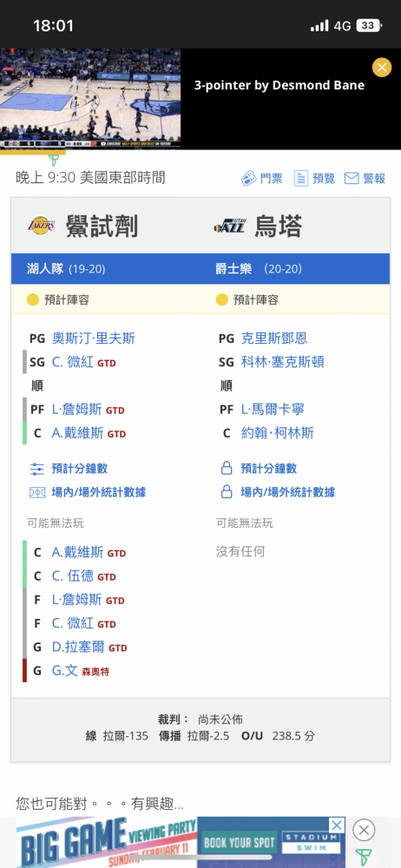Tap G.文 in the injury list

[65, 671]
